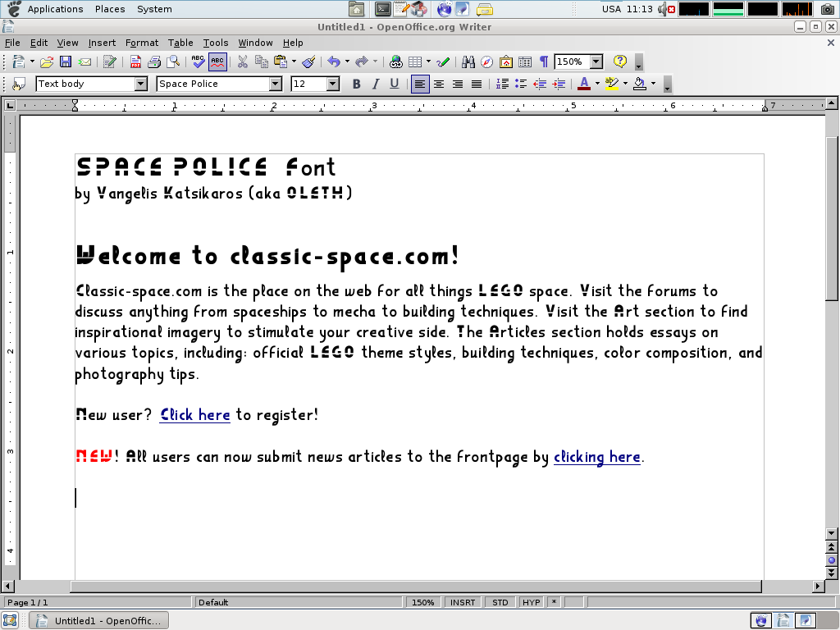The image size is (840, 630).
Task: Toggle the numbered list
Action: [502, 84]
